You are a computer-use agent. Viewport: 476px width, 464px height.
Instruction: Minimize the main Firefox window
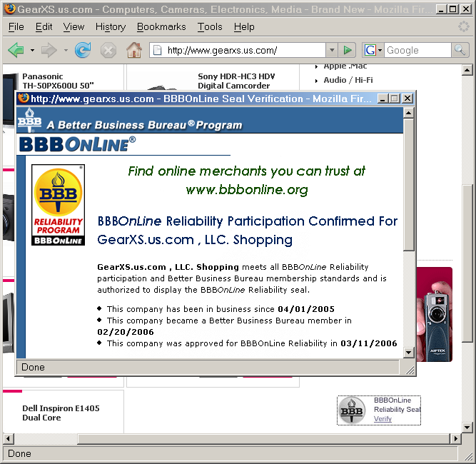coord(441,9)
